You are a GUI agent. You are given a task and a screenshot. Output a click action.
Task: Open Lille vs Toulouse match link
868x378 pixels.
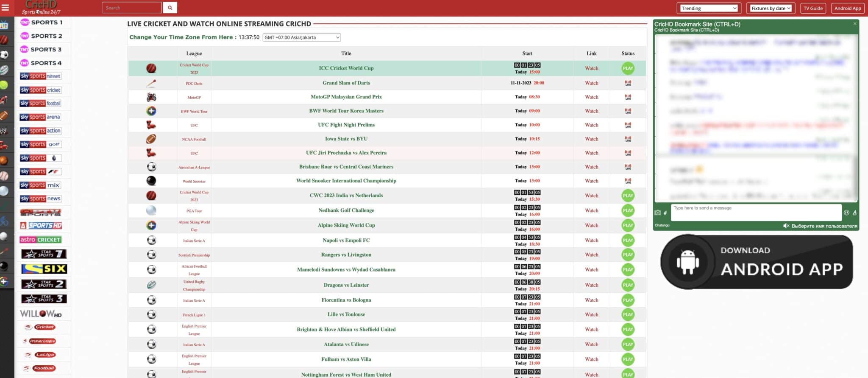pos(346,314)
